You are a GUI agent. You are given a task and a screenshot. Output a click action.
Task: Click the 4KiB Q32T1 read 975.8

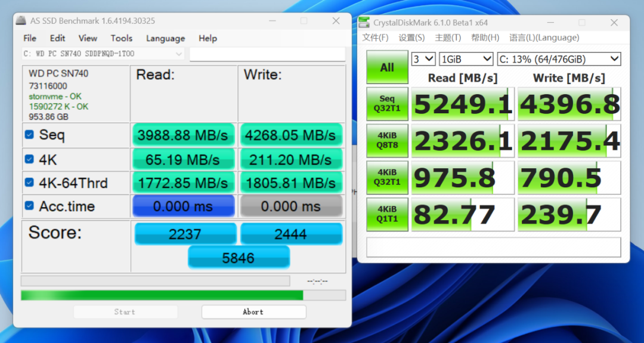coord(463,178)
